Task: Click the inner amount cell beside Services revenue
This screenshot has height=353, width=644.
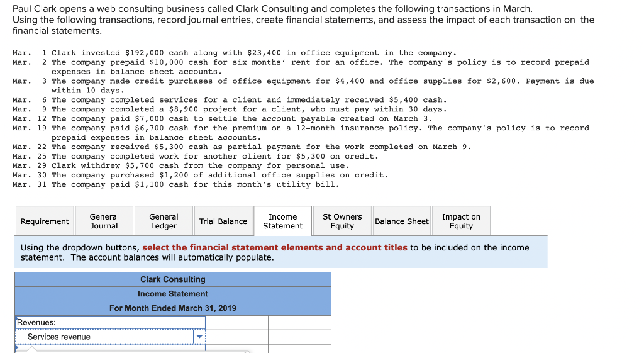Action: point(237,337)
